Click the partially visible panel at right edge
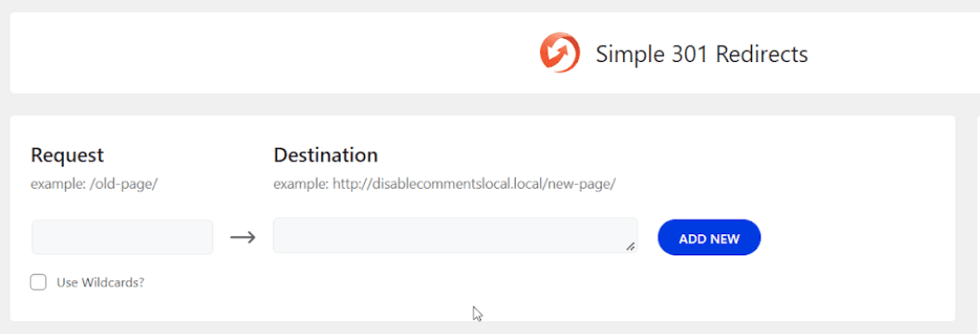This screenshot has height=334, width=980. 977,218
